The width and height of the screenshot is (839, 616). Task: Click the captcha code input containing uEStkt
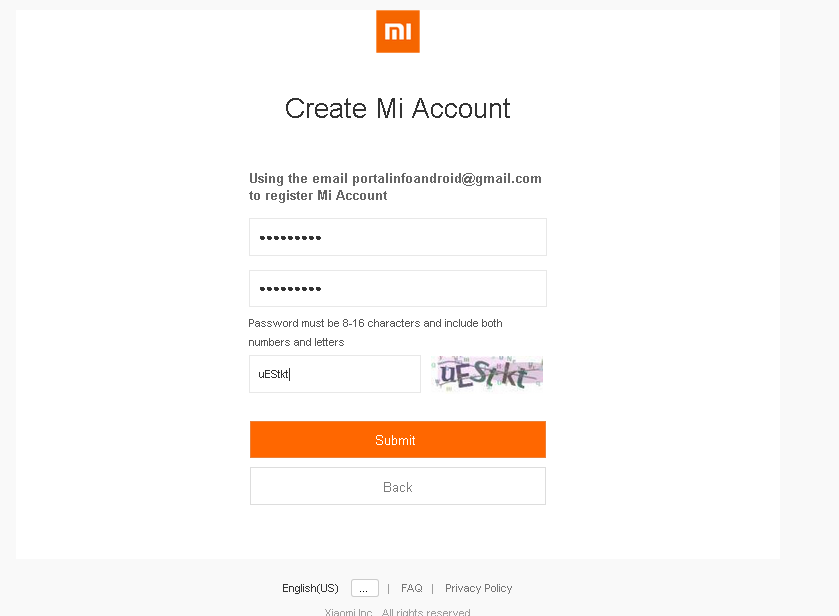[x=334, y=374]
